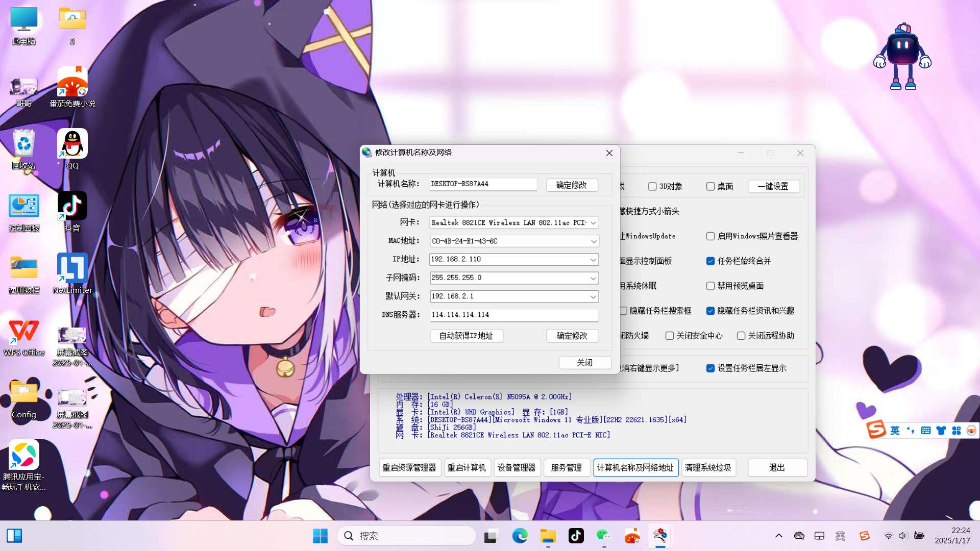The width and height of the screenshot is (980, 551).
Task: Open the 使用教程 folder
Action: 23,274
